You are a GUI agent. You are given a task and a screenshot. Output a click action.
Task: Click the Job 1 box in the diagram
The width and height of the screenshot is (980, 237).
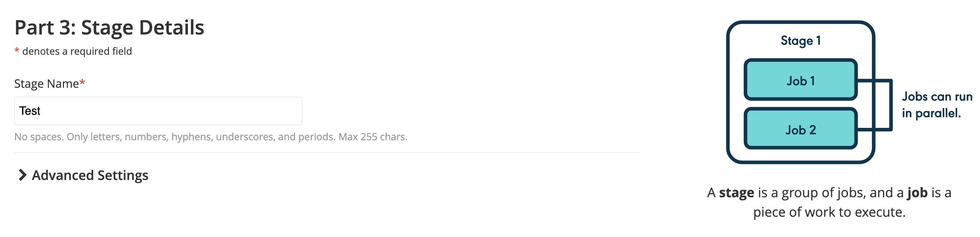(x=800, y=80)
